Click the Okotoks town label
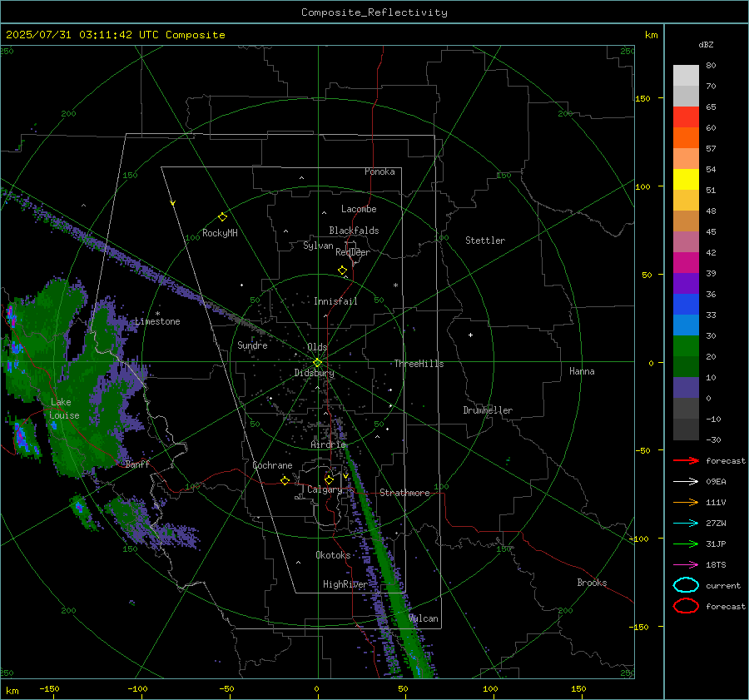 point(333,555)
